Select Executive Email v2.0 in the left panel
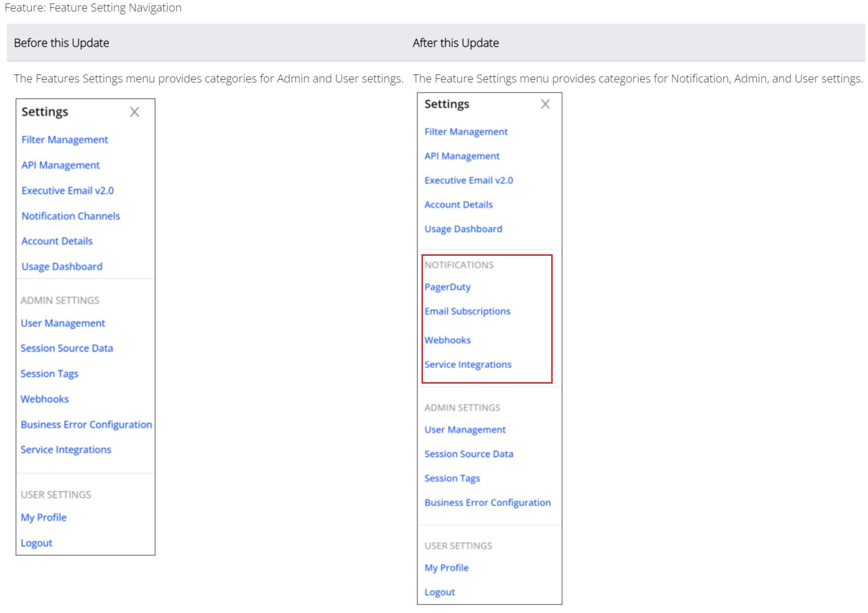The height and width of the screenshot is (613, 868). pyautogui.click(x=67, y=190)
